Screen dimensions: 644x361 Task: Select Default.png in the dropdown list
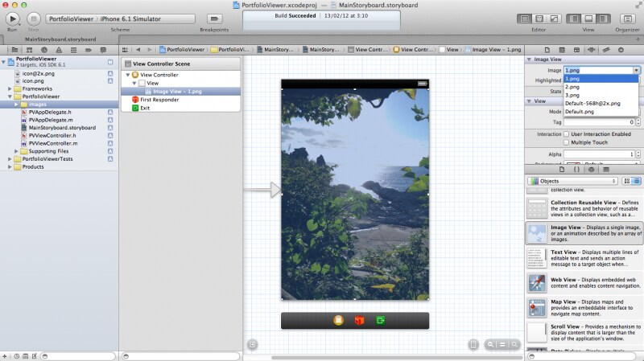pos(601,112)
